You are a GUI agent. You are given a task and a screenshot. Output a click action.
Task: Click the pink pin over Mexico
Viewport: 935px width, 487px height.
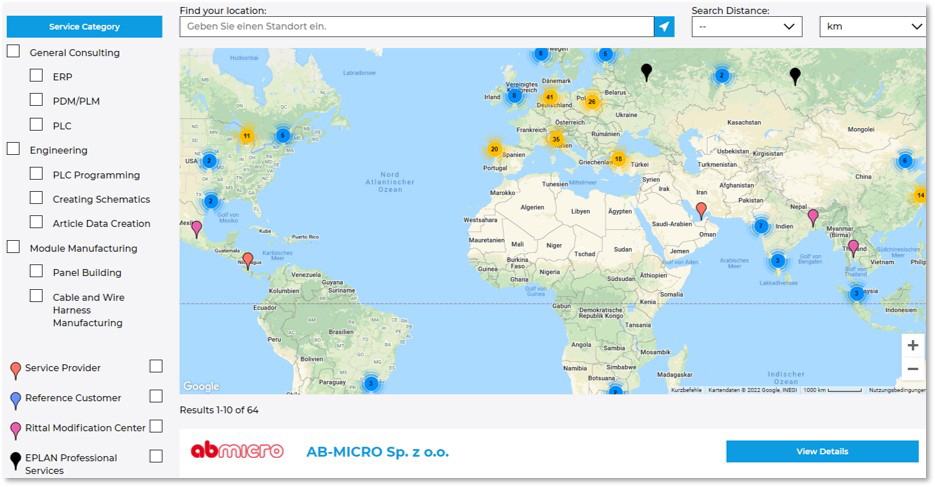click(x=196, y=228)
